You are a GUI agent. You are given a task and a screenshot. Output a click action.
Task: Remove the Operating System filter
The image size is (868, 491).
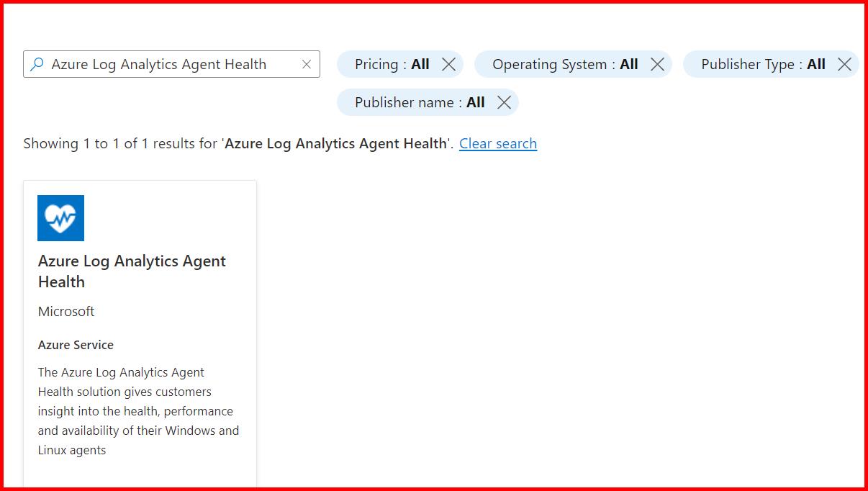tap(657, 64)
